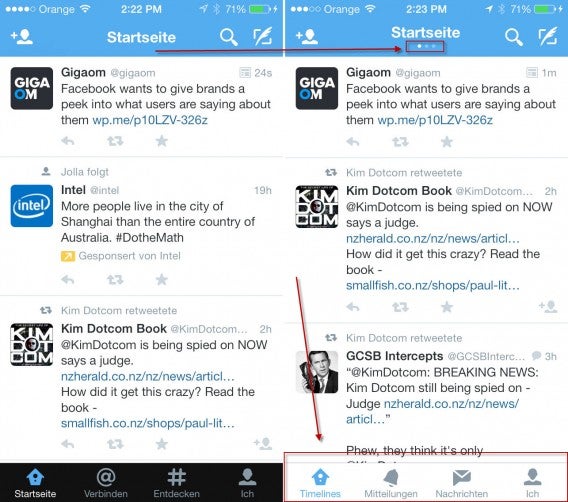
Task: Compose a new tweet in right screen header
Action: pyautogui.click(x=548, y=36)
